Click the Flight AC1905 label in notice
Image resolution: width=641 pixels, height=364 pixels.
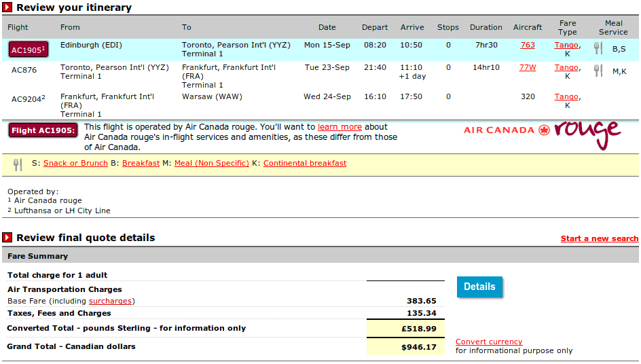(43, 130)
